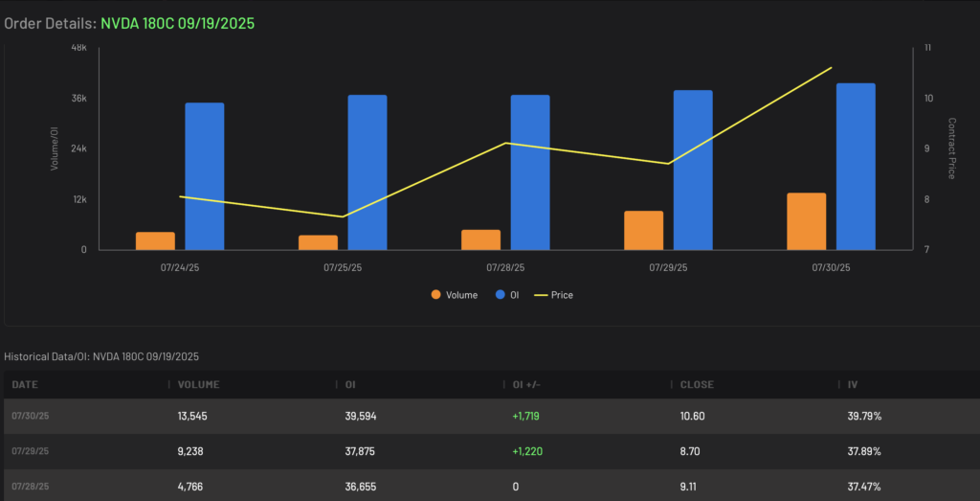980x501 pixels.
Task: Toggle the Volume legend series
Action: [455, 295]
